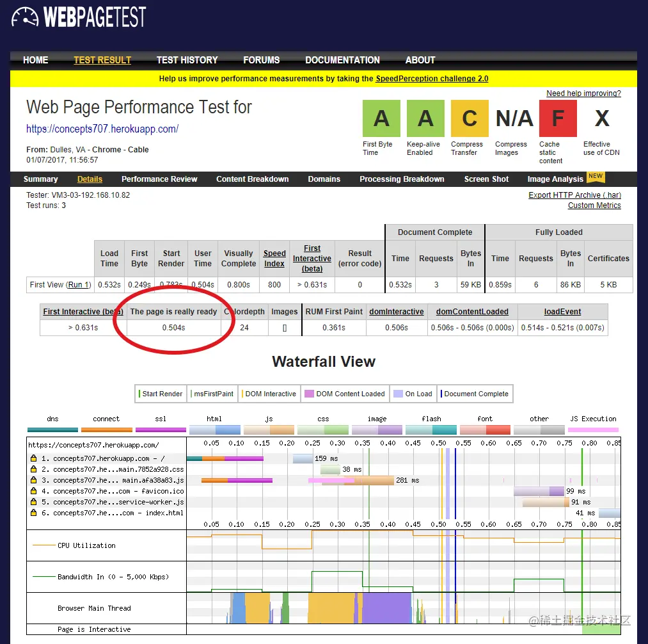Click Export HTTP Archive (.har) link
This screenshot has width=648, height=644.
pyautogui.click(x=575, y=195)
